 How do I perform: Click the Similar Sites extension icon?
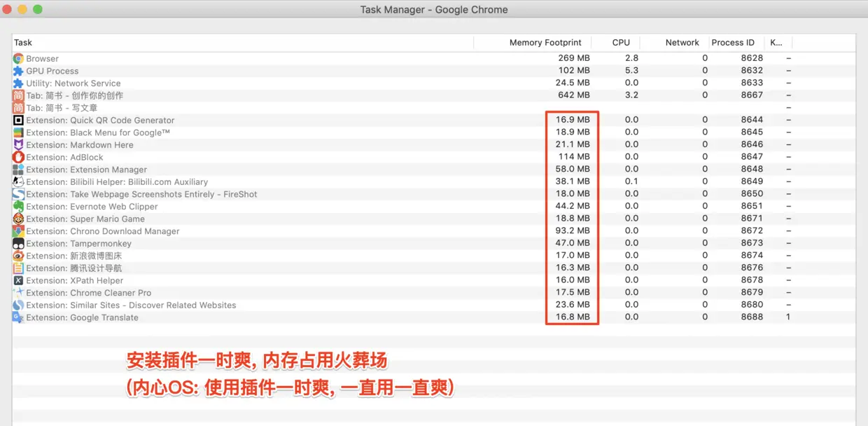coord(18,305)
